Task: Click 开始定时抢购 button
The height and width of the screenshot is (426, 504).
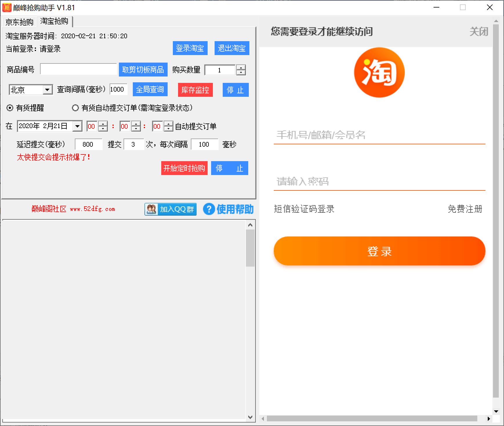Action: coord(184,168)
